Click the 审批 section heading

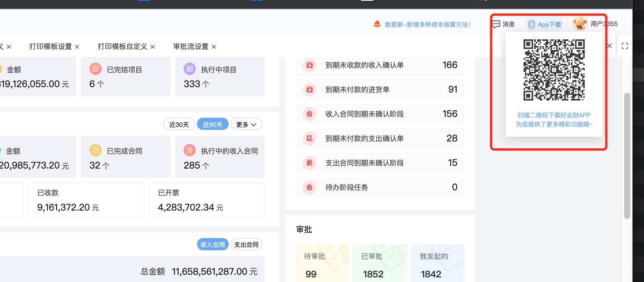click(x=304, y=230)
